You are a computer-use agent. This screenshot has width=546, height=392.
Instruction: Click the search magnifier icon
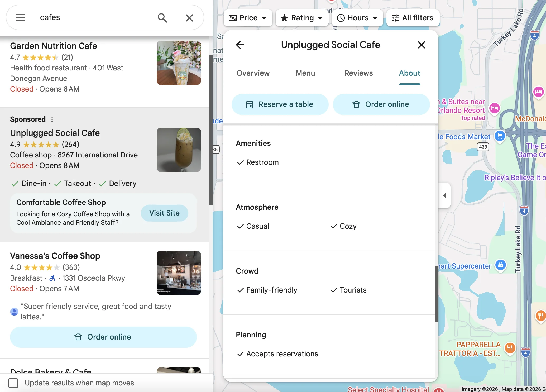coord(162,18)
